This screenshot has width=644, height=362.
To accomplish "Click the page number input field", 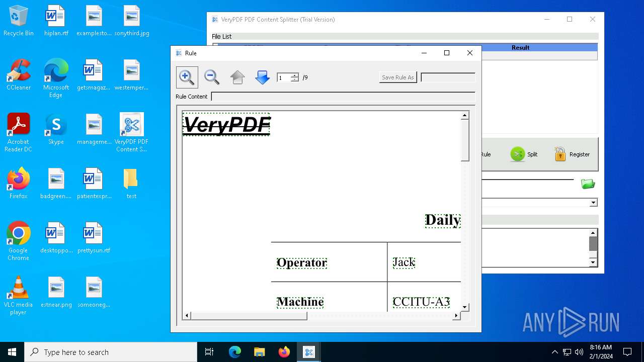I will coord(284,77).
